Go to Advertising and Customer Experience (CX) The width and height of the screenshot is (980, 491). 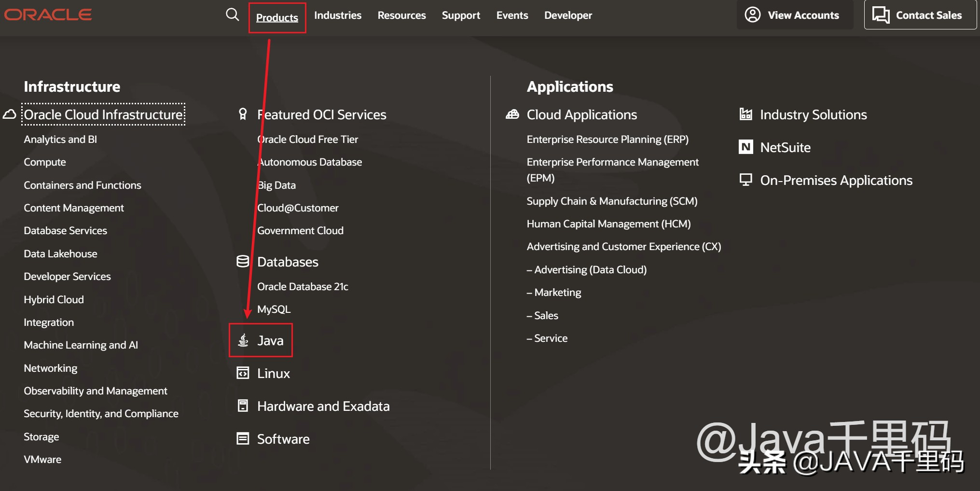coord(623,247)
